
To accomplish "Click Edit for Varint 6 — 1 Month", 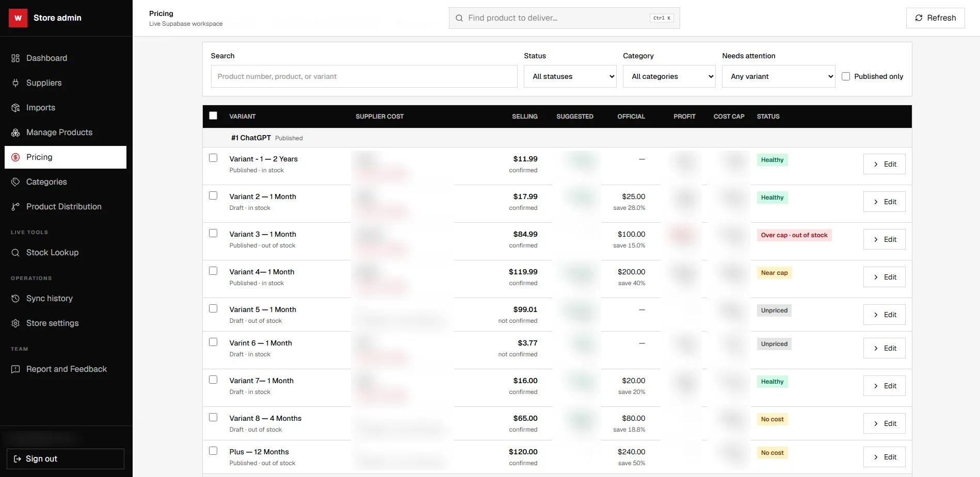I will pos(885,348).
